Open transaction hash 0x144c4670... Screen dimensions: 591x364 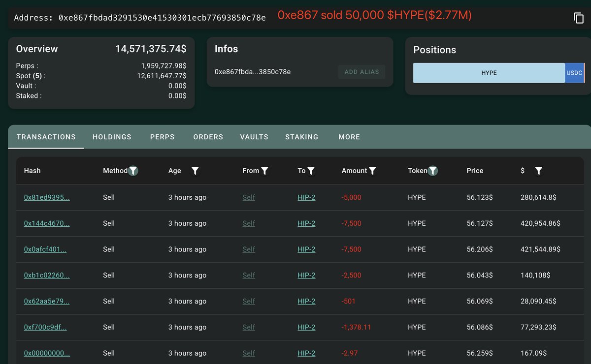pyautogui.click(x=47, y=223)
